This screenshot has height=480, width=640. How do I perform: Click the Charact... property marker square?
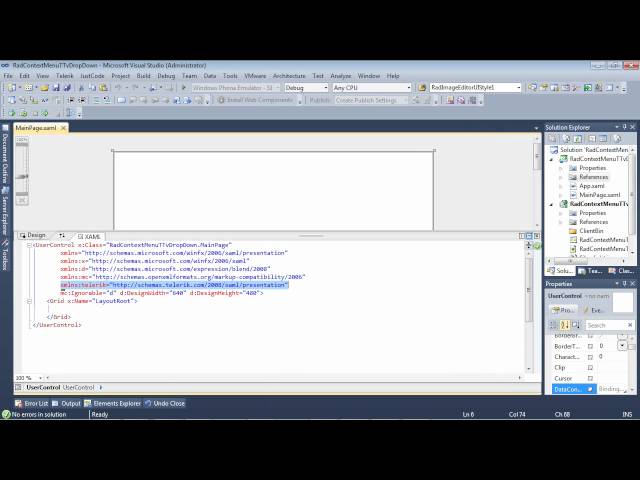coord(590,357)
